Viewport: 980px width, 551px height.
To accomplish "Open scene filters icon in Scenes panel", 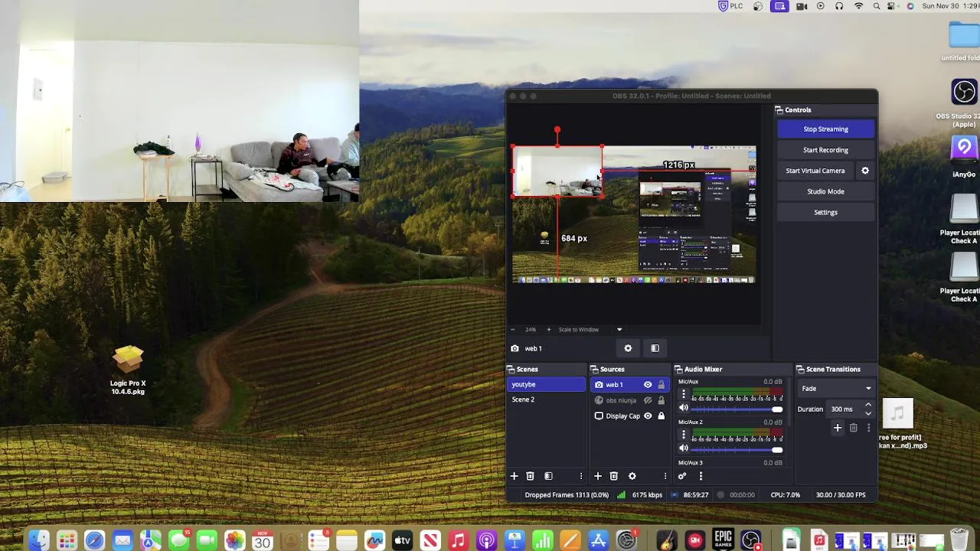I will point(548,476).
